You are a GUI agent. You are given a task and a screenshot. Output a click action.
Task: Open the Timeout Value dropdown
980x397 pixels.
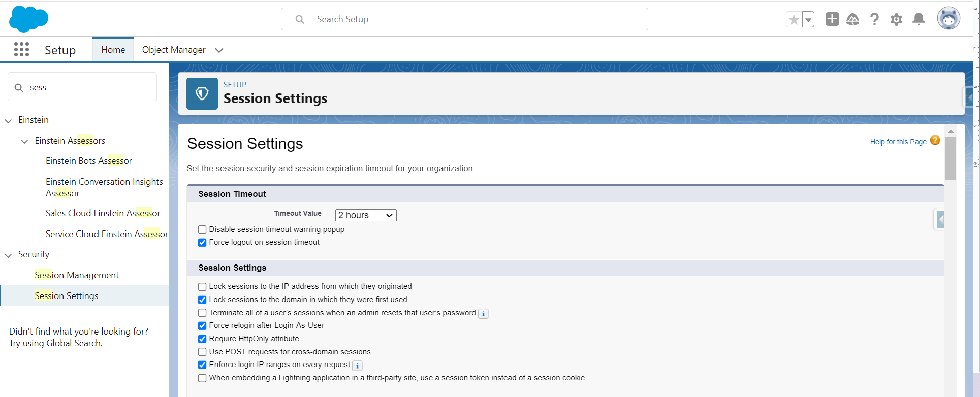click(x=365, y=215)
